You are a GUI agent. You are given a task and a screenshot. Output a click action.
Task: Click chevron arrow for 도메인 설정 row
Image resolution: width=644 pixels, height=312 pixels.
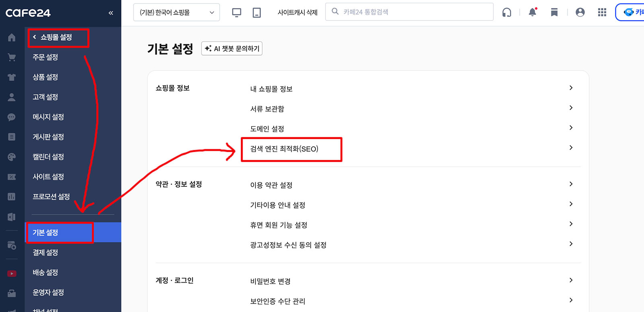(571, 128)
